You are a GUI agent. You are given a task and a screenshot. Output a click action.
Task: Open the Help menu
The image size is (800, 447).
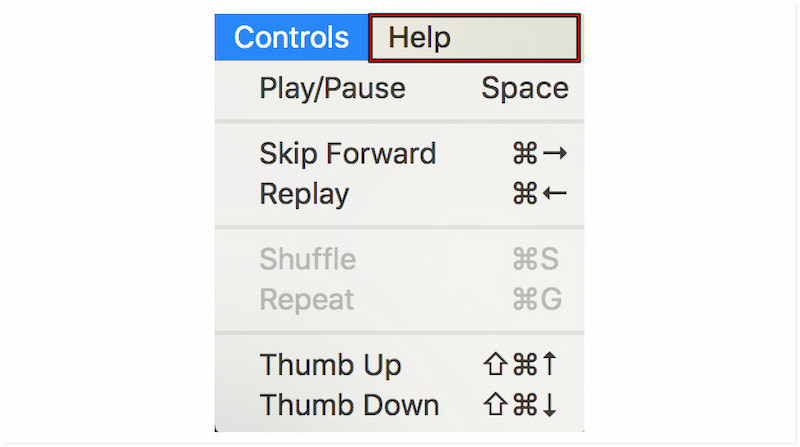[420, 38]
